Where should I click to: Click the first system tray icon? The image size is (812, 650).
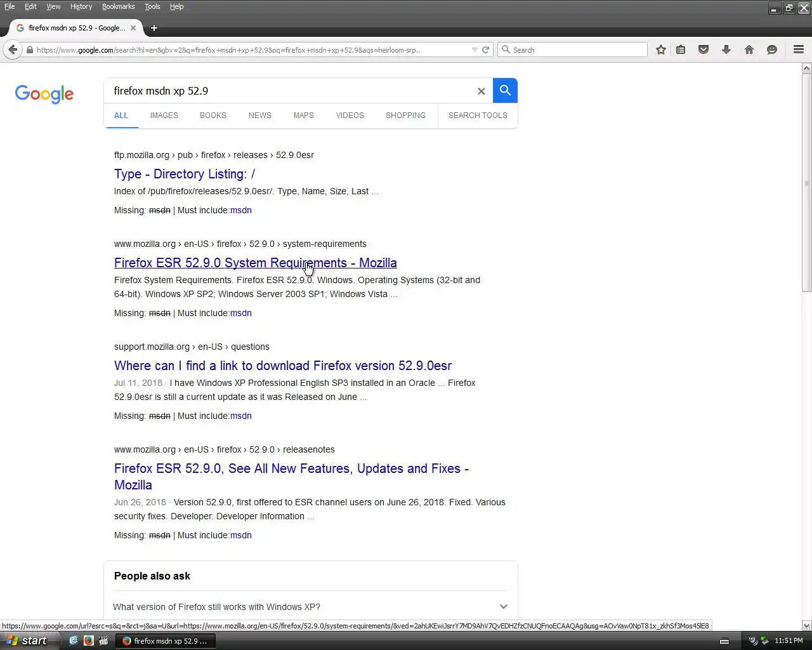(753, 640)
